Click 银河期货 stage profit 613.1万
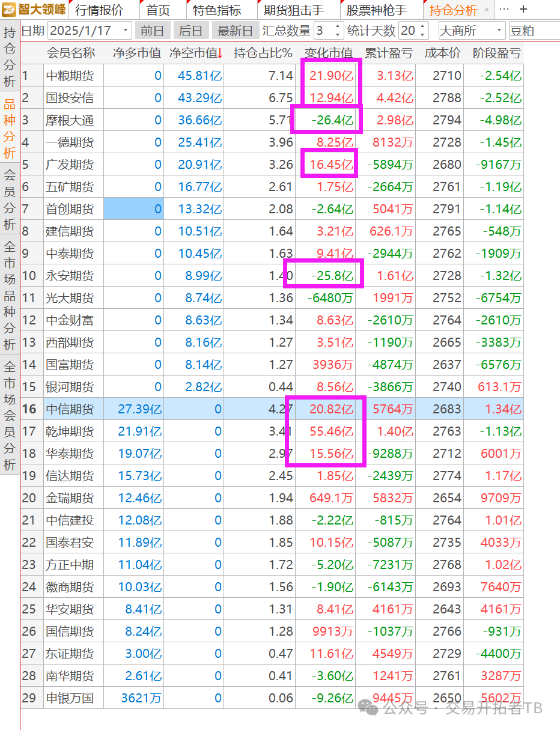 click(500, 387)
